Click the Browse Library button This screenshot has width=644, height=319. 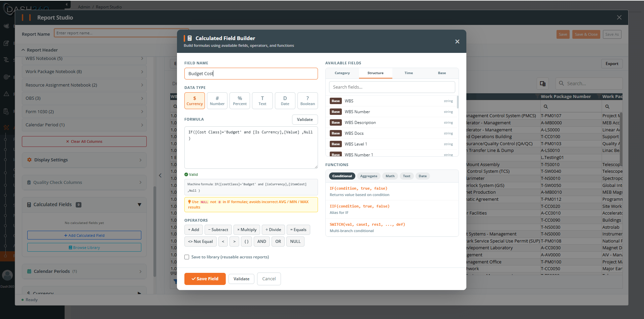[84, 248]
